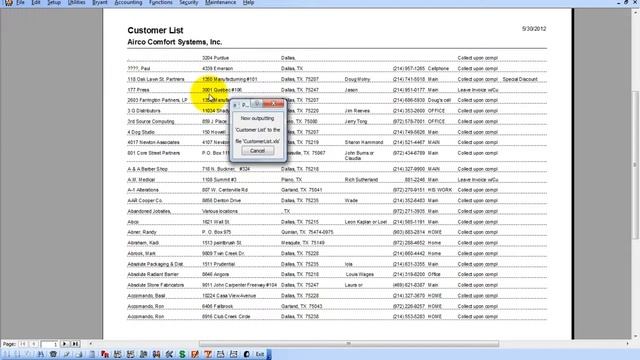Click the application logo icon by File
Viewport: 640px width, 360px height.
(8, 2)
